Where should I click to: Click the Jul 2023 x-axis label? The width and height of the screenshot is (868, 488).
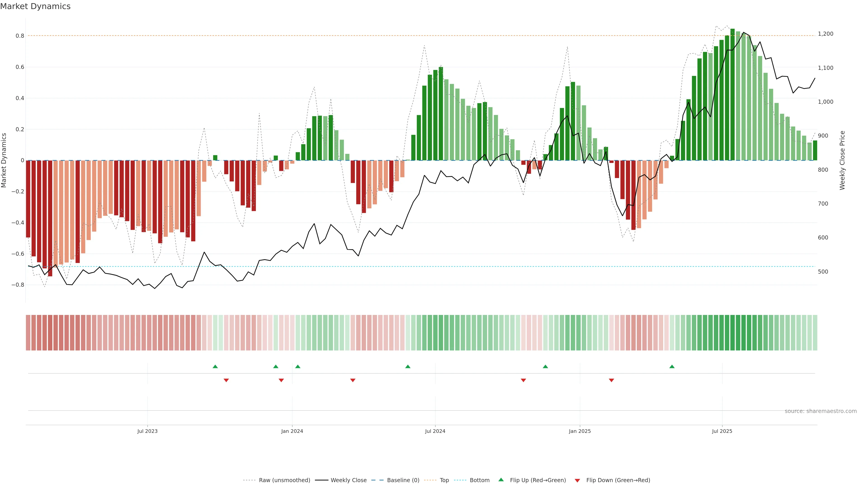coord(147,431)
